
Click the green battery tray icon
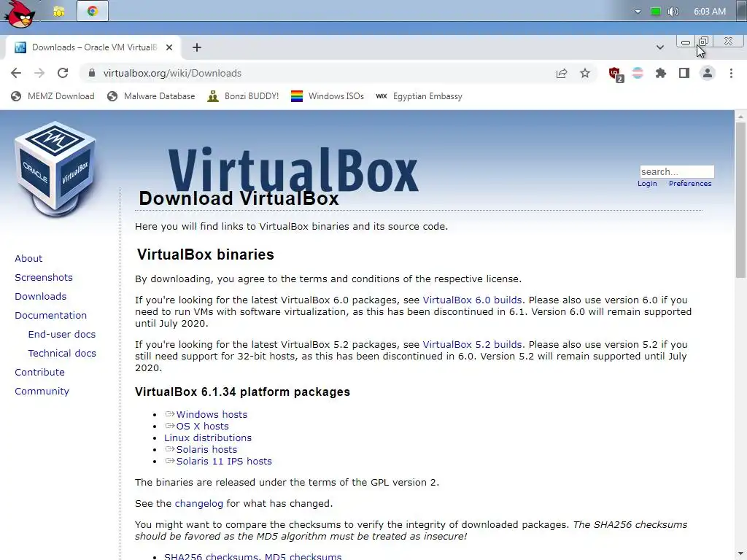tap(656, 12)
